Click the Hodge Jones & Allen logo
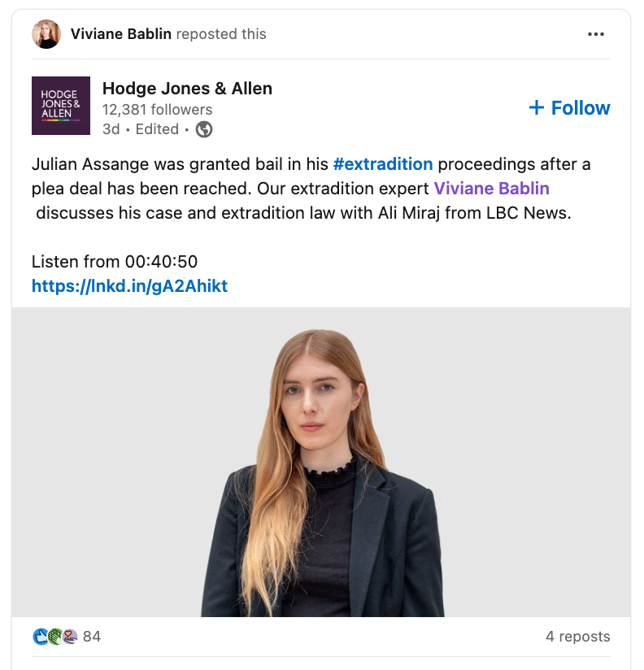This screenshot has height=670, width=644. (x=61, y=106)
